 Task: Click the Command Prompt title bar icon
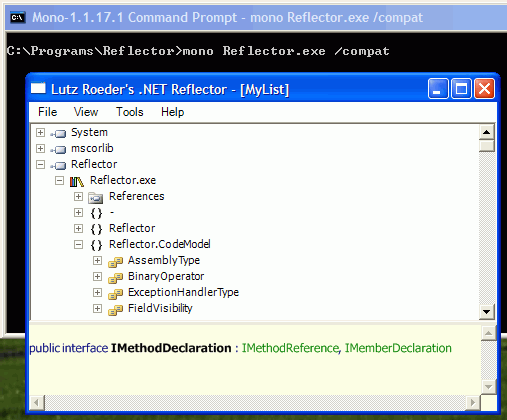coord(18,17)
